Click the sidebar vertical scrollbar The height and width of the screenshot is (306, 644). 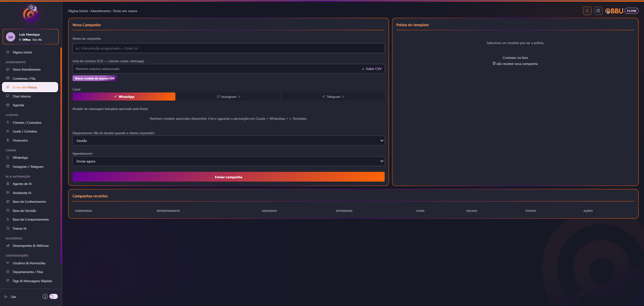pos(61,156)
